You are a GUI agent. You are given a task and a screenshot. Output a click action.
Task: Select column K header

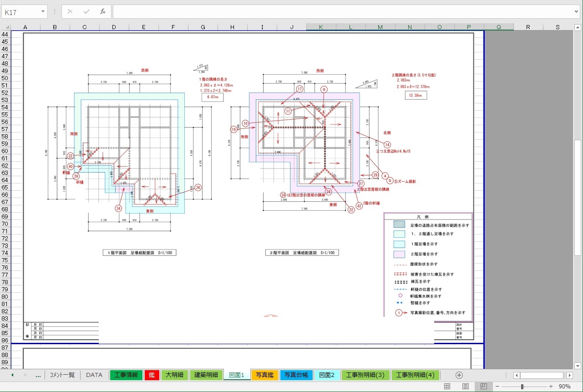pyautogui.click(x=321, y=27)
